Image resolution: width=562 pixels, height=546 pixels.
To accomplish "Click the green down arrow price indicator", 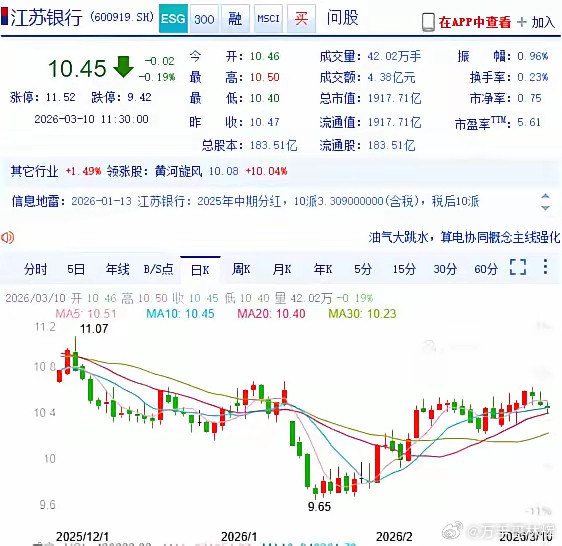I will pos(124,66).
